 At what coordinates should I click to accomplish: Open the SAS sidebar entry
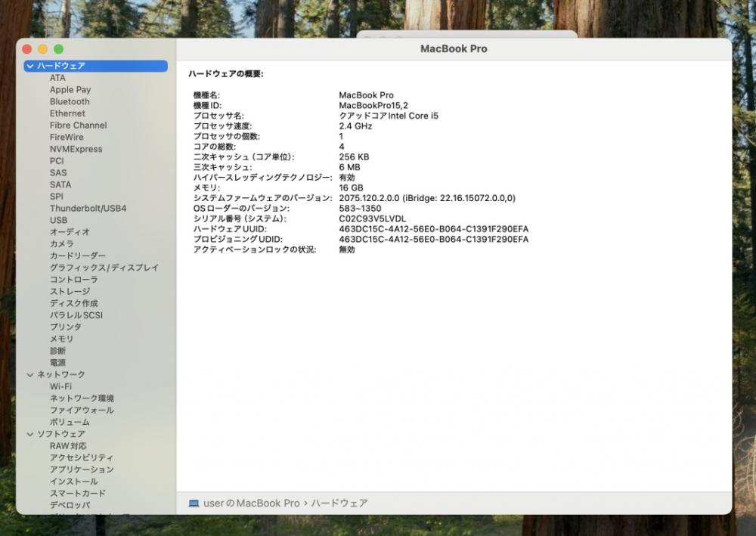[x=58, y=173]
